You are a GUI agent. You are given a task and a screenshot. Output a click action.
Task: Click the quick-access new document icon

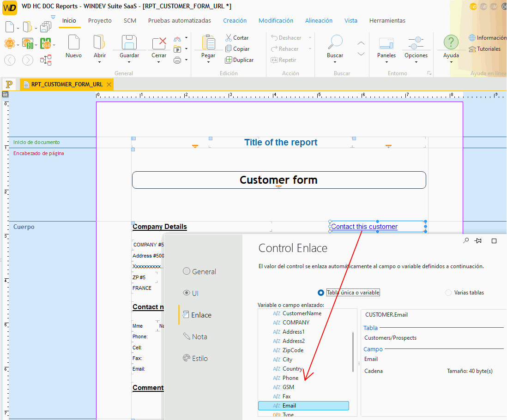tap(10, 27)
